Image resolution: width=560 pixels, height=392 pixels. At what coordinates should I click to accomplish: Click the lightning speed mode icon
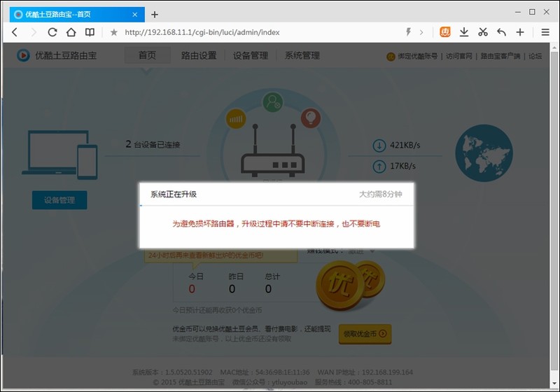coord(408,32)
